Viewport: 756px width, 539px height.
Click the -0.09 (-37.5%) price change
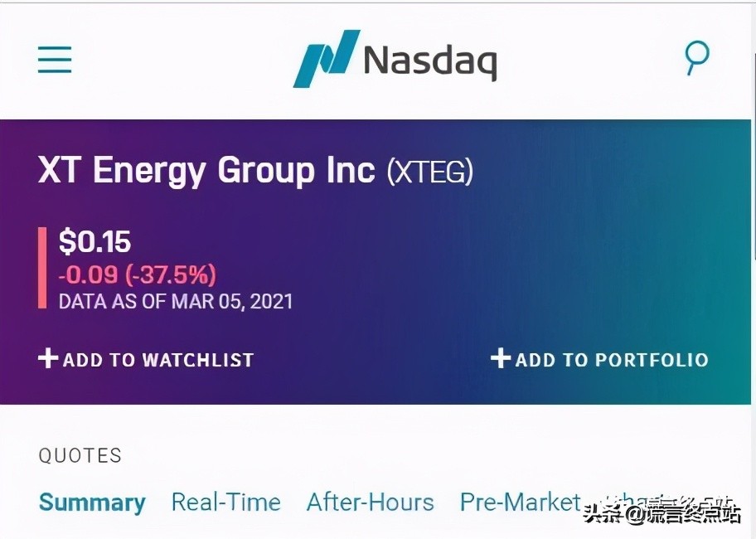coord(137,274)
